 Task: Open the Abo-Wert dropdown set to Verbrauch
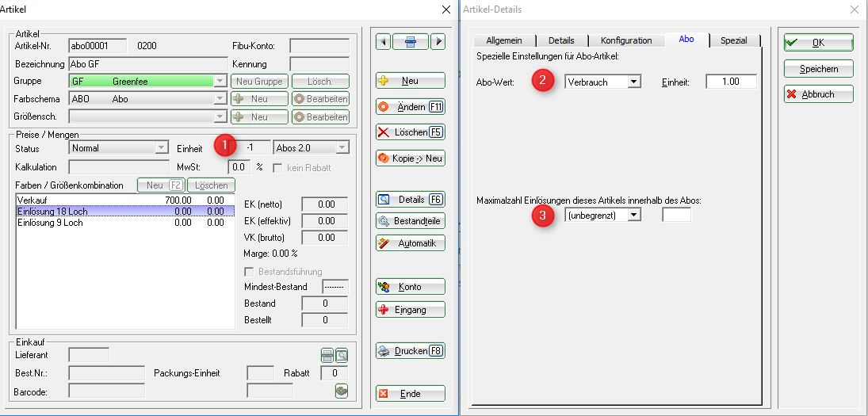pyautogui.click(x=633, y=82)
